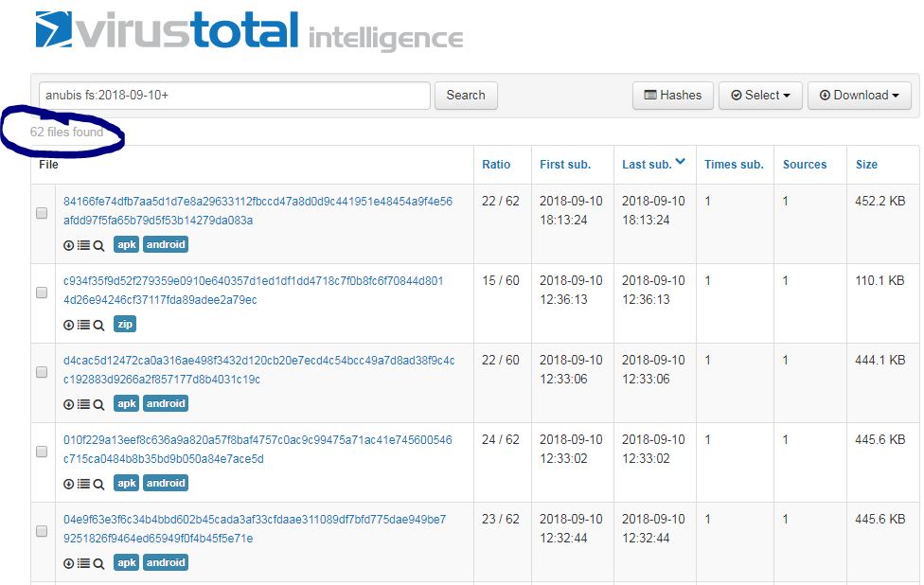Screen dimensions: 924x585
Task: Click the VirusTotal logo icon
Action: pos(54,28)
